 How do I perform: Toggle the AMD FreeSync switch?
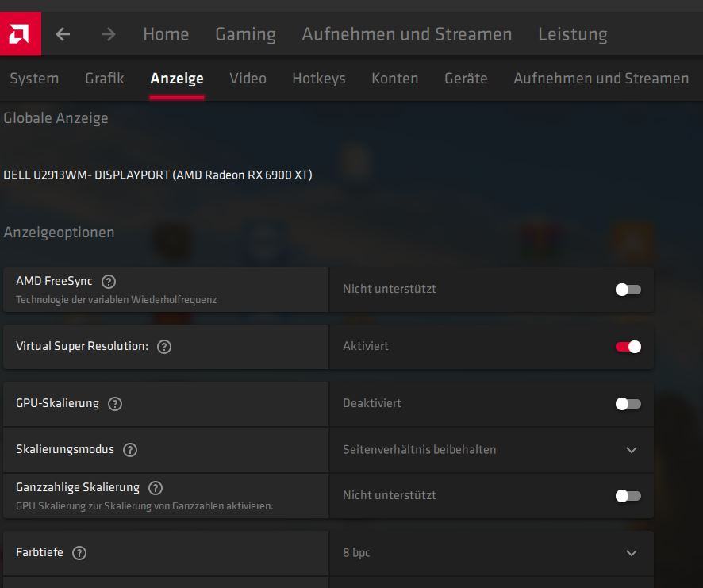point(628,290)
